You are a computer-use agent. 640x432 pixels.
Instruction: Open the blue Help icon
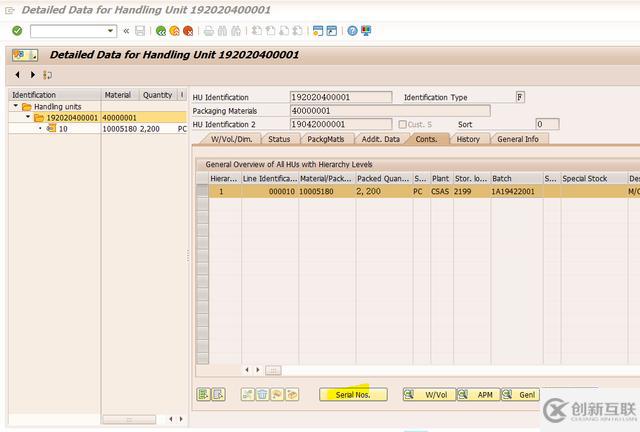point(353,31)
